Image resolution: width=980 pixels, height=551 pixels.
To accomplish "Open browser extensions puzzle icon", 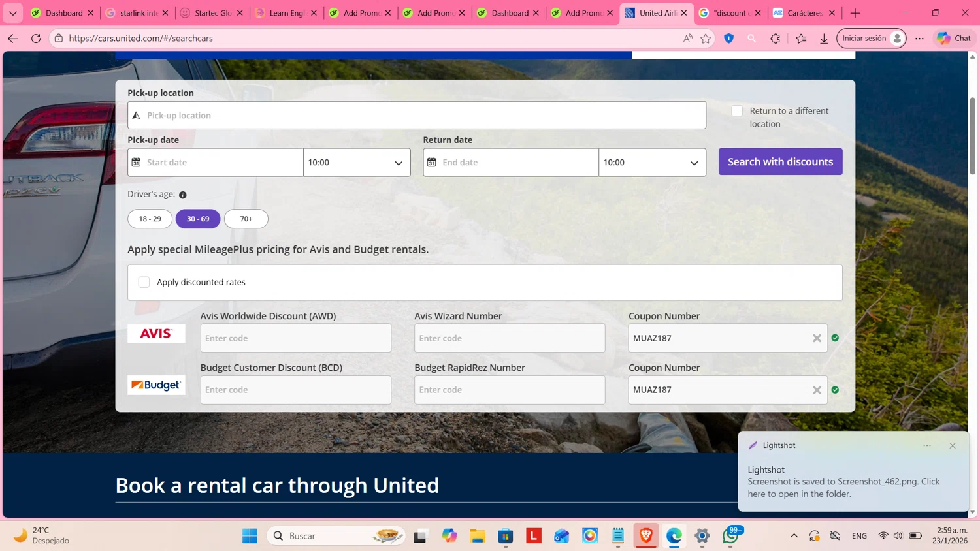I will coord(776,39).
